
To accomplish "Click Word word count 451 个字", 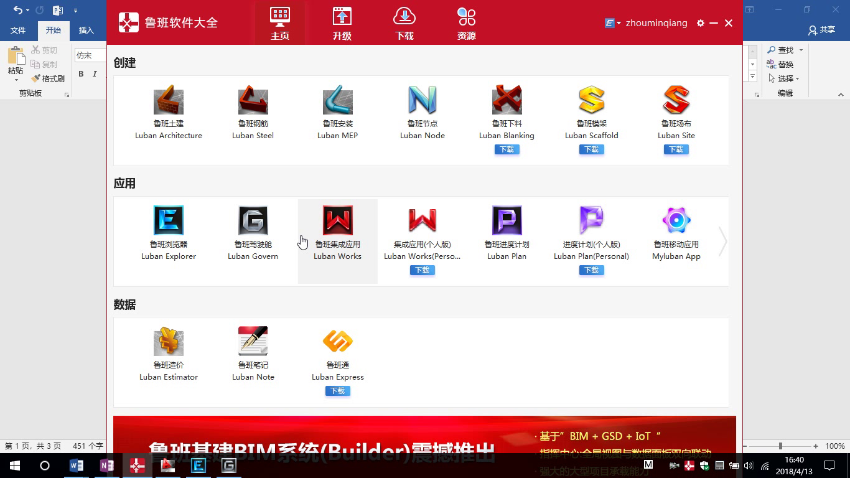I will pos(87,446).
